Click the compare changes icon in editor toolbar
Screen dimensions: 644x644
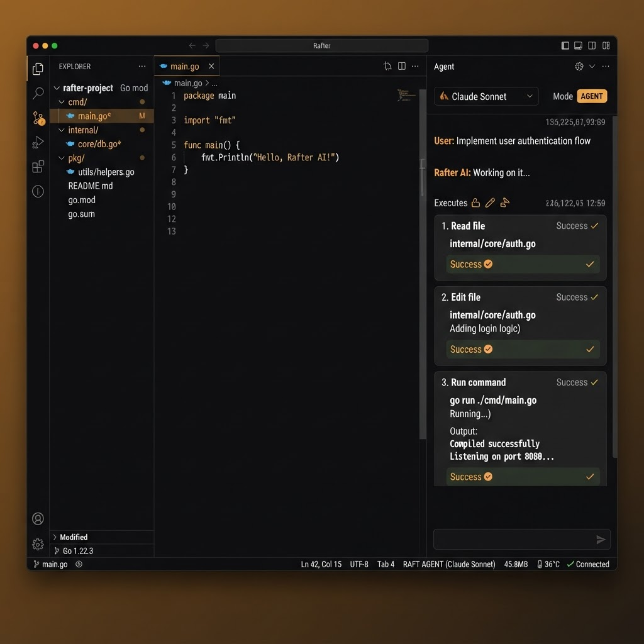pyautogui.click(x=387, y=66)
